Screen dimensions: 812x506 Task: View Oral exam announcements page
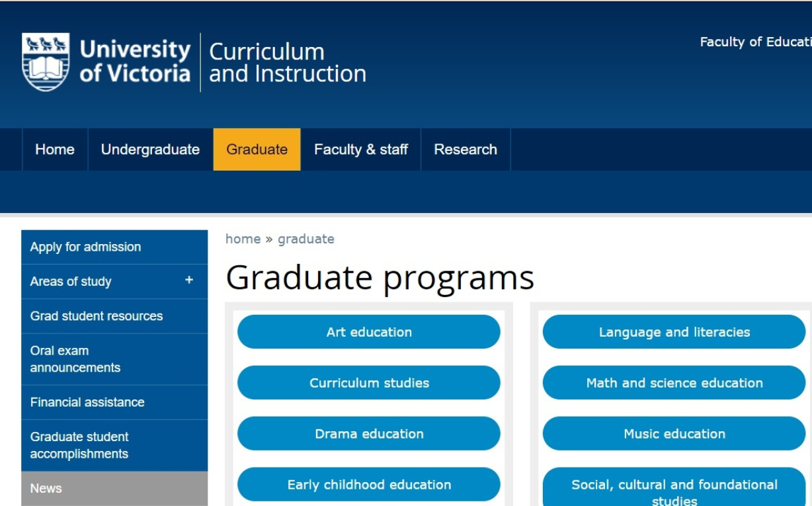click(75, 359)
